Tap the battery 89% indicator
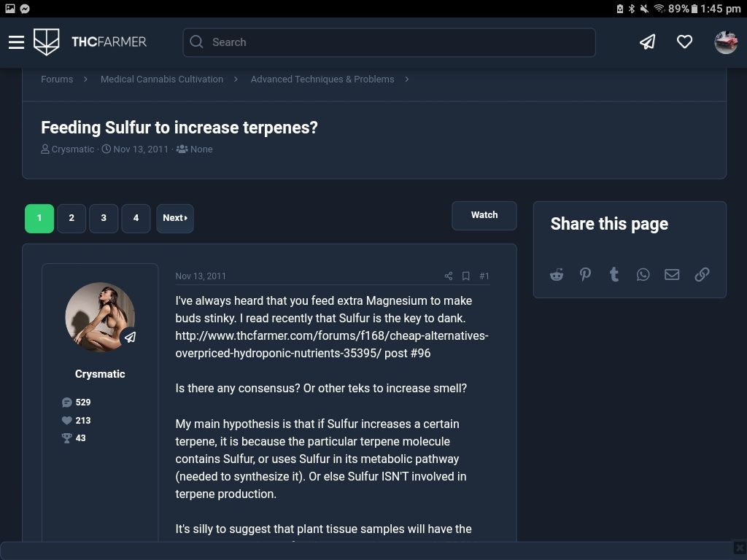747x560 pixels. pyautogui.click(x=683, y=9)
